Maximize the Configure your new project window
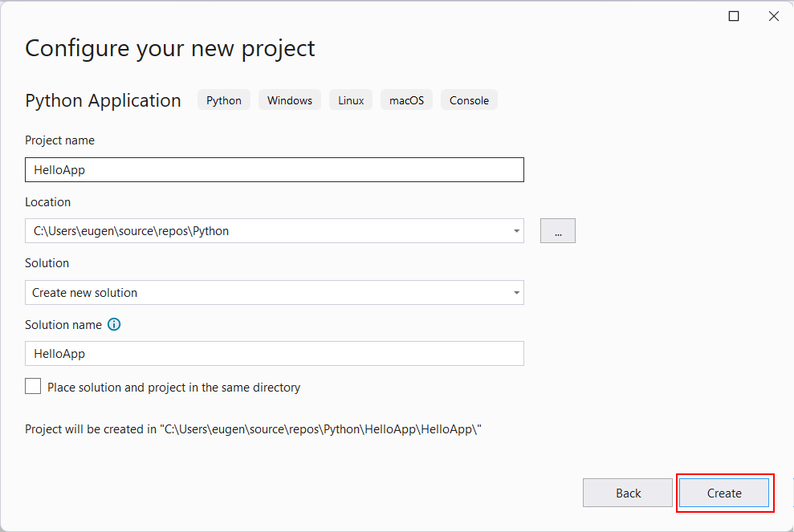The image size is (794, 532). pos(734,16)
